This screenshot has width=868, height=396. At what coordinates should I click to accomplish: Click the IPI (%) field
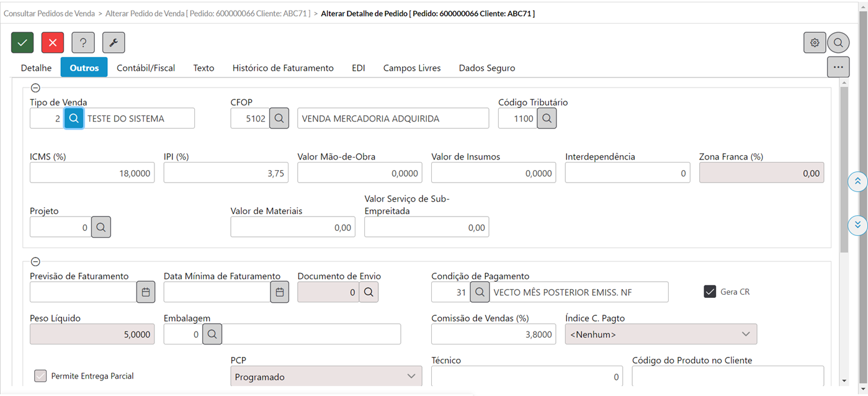(x=226, y=173)
